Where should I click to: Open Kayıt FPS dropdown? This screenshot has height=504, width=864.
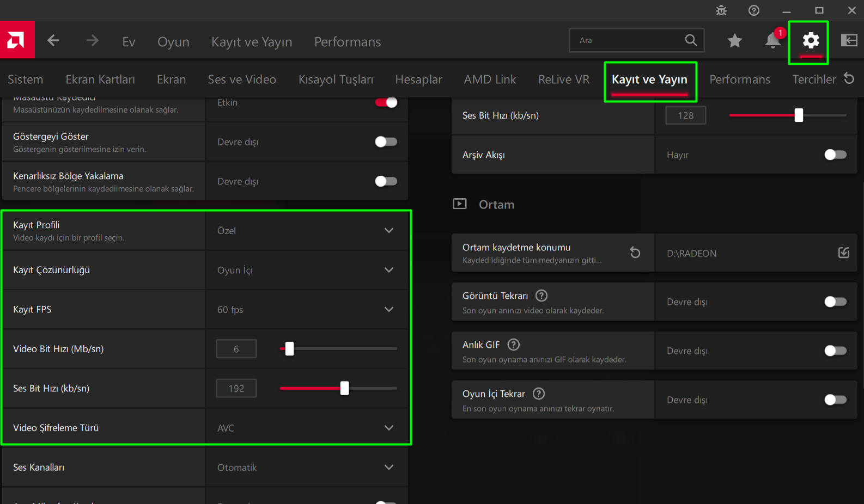[x=307, y=309]
